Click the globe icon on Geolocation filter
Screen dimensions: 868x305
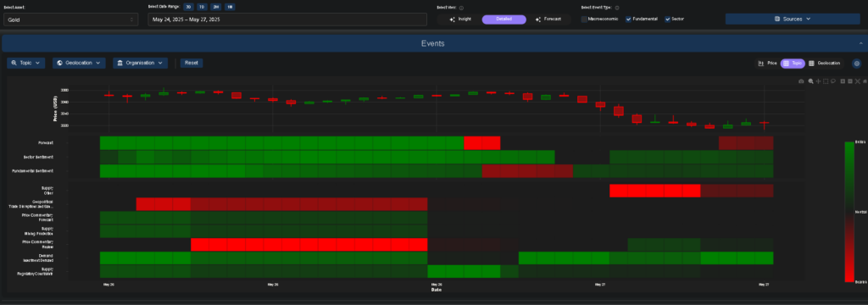(x=60, y=63)
